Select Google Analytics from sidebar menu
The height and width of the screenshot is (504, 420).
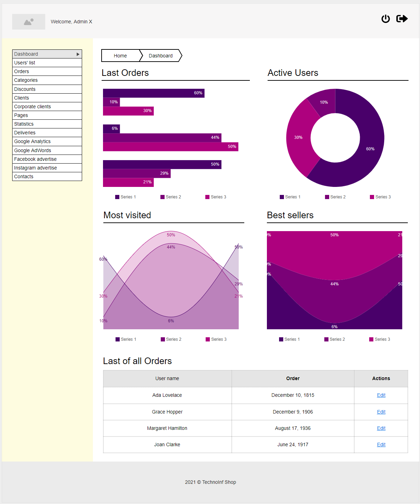click(x=32, y=141)
